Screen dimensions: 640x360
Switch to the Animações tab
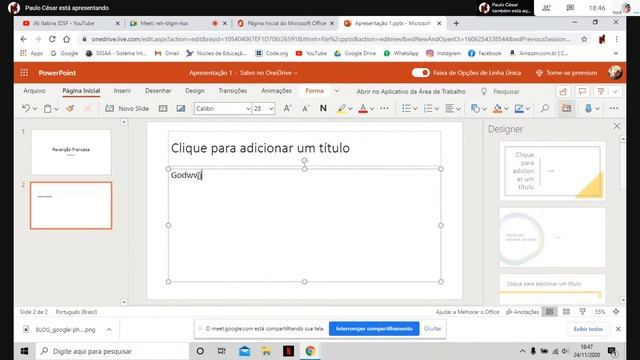click(x=276, y=91)
